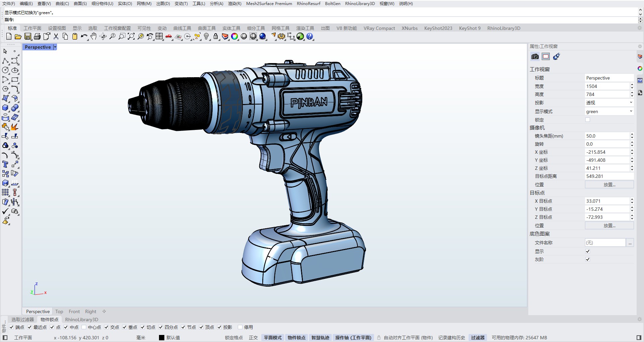
Task: Click the 标题 Perspective input field
Action: [x=609, y=78]
